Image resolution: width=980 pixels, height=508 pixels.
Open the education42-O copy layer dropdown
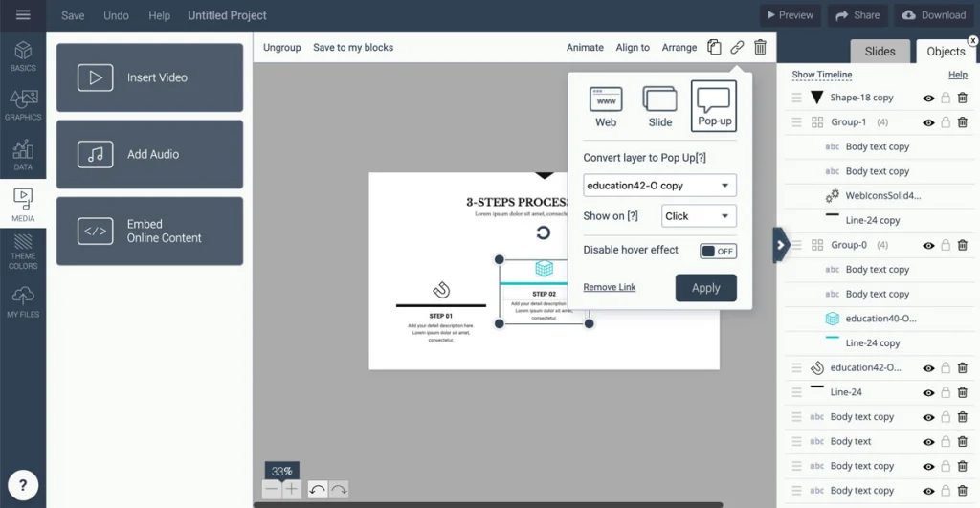[659, 186]
